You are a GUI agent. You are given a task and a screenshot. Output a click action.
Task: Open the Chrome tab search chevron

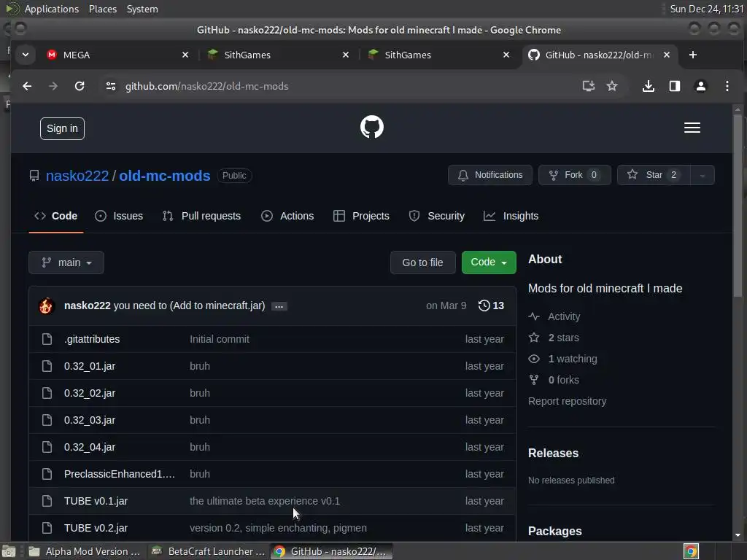tap(26, 55)
